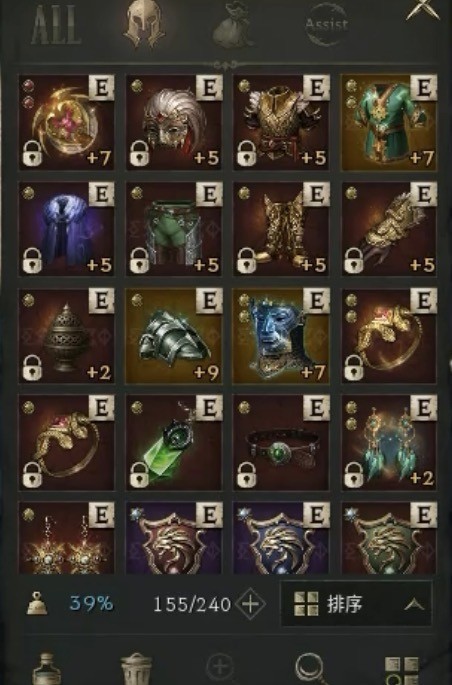Open the 排序 sort dropdown

tap(356, 604)
